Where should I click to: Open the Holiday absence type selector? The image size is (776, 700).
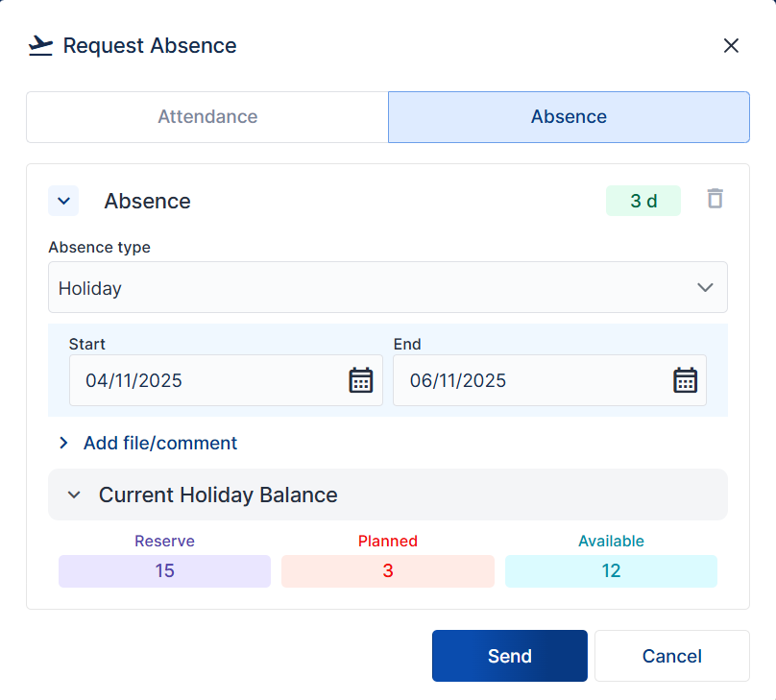tap(387, 287)
